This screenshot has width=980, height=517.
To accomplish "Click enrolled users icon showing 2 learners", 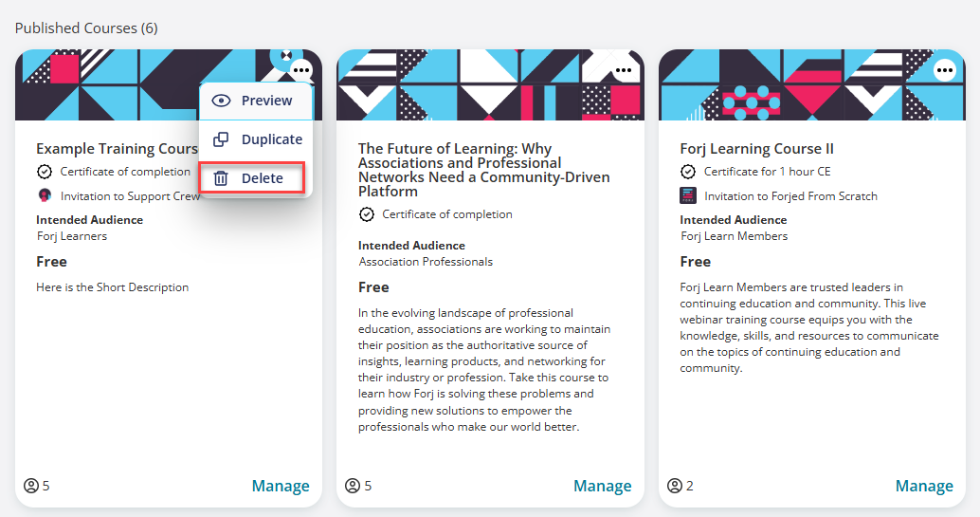I will click(x=675, y=486).
